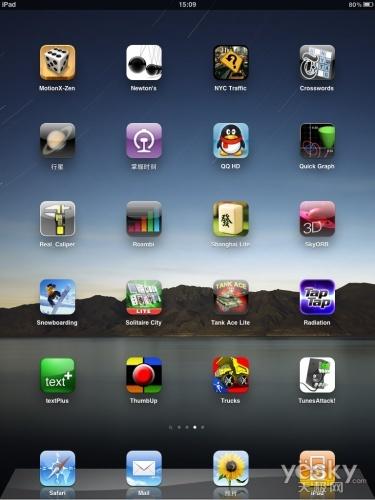
Task: Open the Roambi bar chart app
Action: point(144,219)
